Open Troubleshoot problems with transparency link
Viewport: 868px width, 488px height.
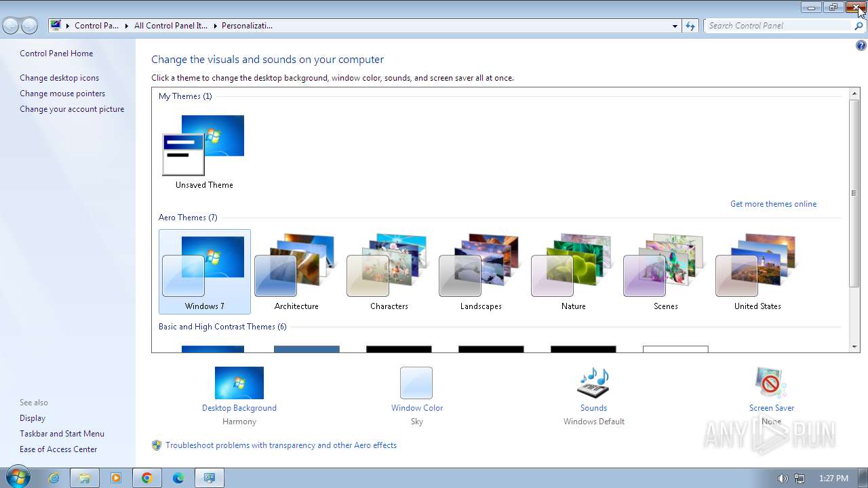281,445
